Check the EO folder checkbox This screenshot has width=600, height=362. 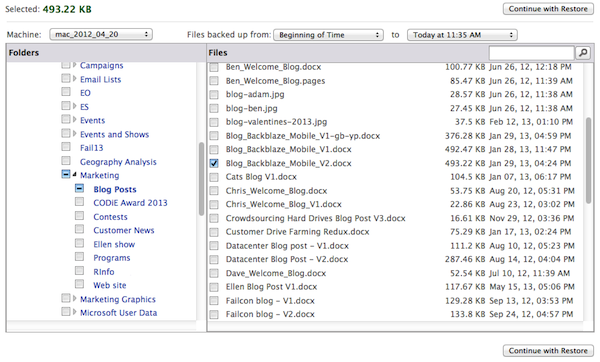click(x=66, y=92)
